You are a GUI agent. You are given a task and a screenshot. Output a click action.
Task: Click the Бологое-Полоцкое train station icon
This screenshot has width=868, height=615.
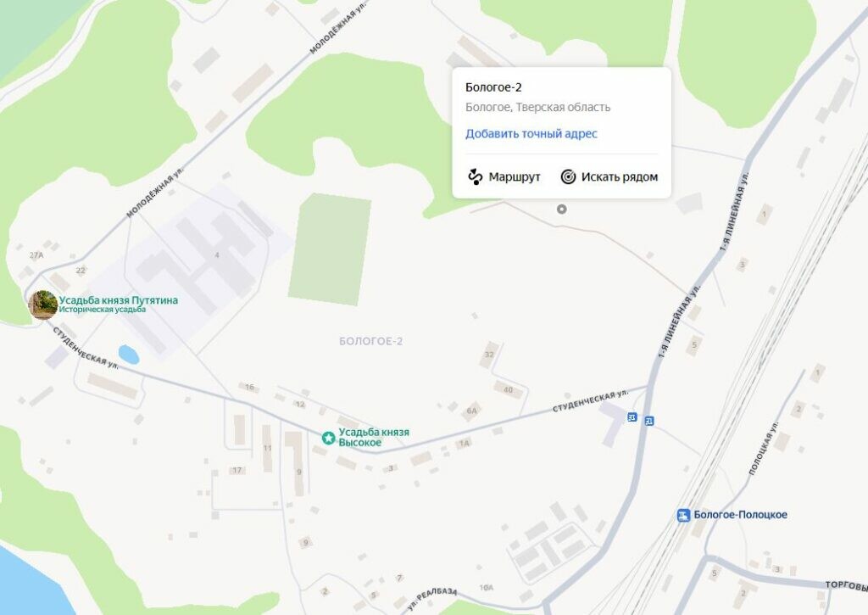tap(684, 515)
